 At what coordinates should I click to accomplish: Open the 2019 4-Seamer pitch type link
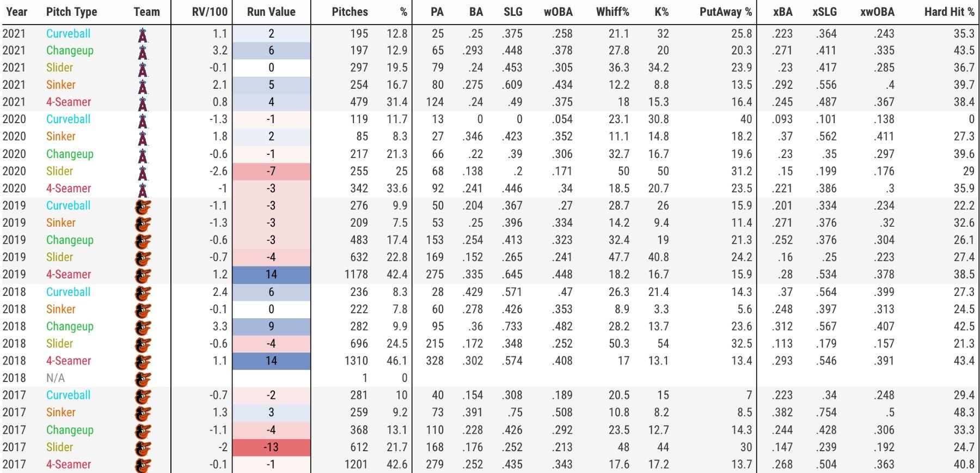pyautogui.click(x=69, y=274)
